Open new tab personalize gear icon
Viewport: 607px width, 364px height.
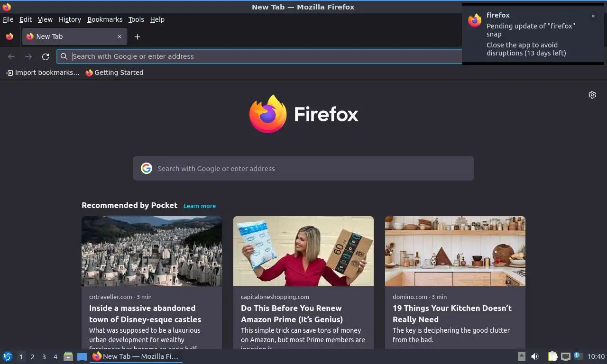pyautogui.click(x=592, y=95)
